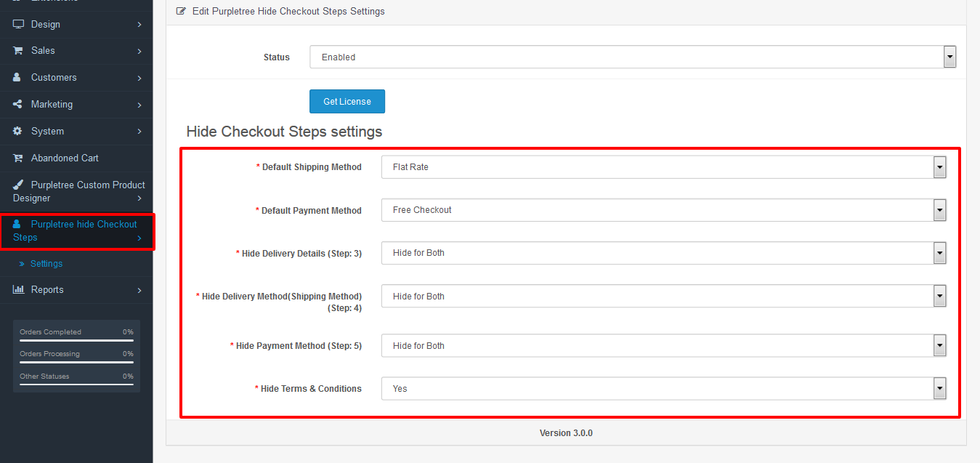
Task: Expand the Reports menu chevron
Action: coord(139,290)
